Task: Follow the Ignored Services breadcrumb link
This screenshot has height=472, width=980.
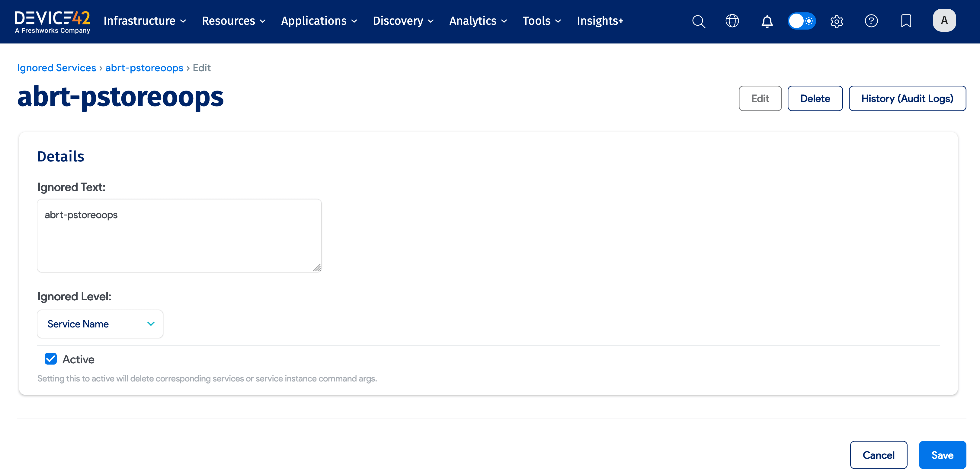Action: pos(57,68)
